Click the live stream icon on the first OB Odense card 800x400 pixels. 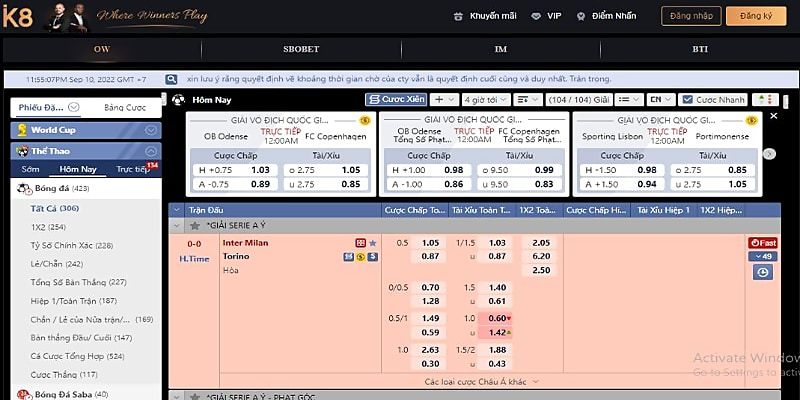[x=364, y=120]
